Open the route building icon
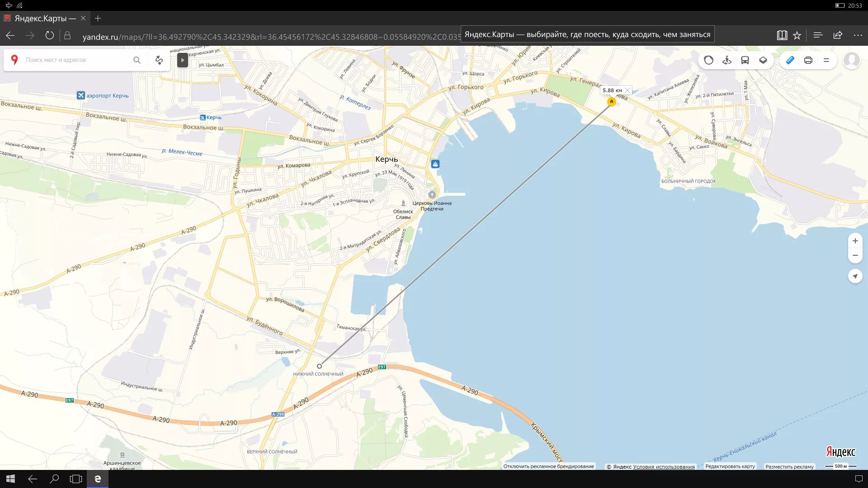The image size is (868, 488). point(159,60)
